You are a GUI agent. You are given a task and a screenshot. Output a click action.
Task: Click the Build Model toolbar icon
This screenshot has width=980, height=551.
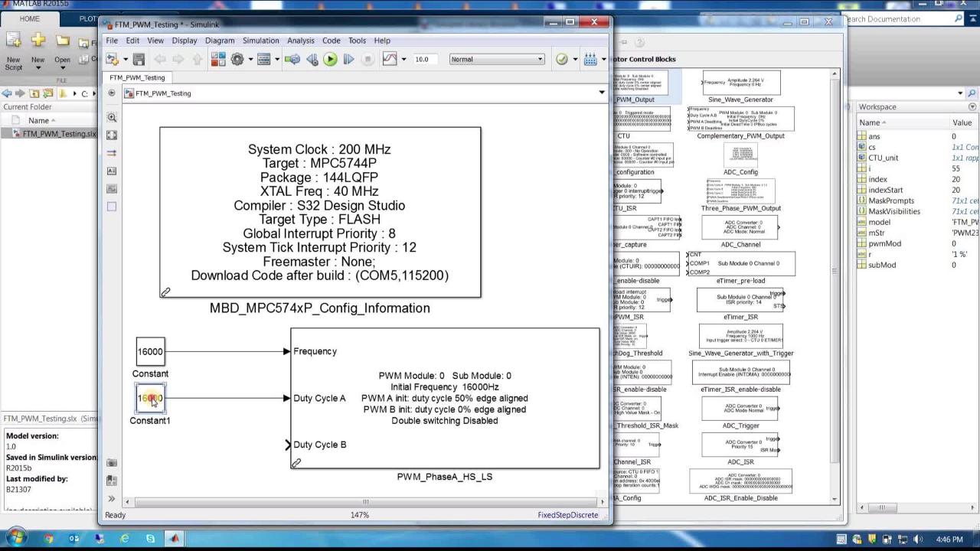(590, 59)
